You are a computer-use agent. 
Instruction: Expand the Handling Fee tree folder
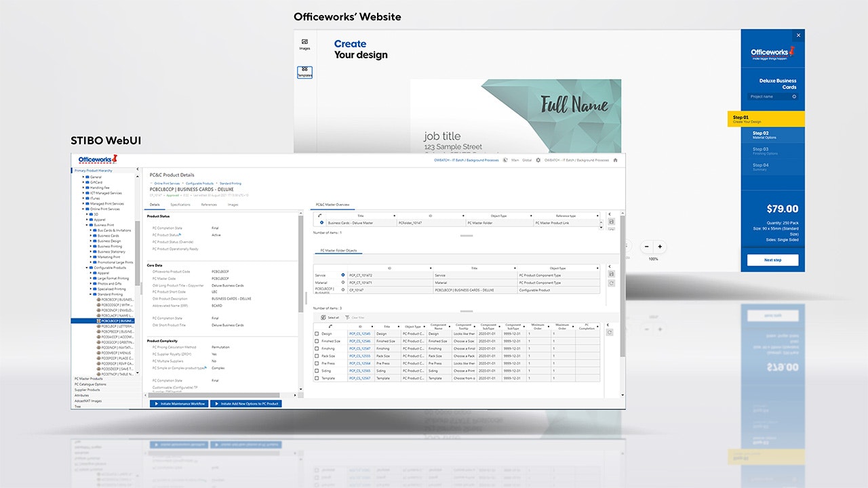pos(84,187)
